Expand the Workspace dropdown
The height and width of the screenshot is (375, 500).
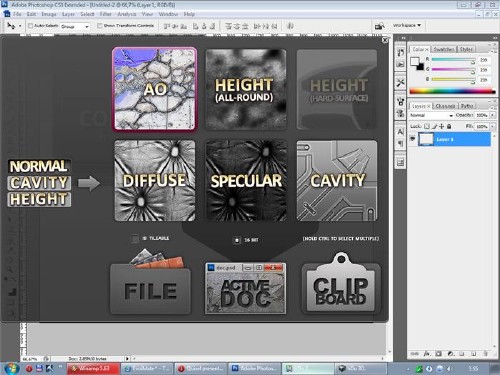point(407,25)
